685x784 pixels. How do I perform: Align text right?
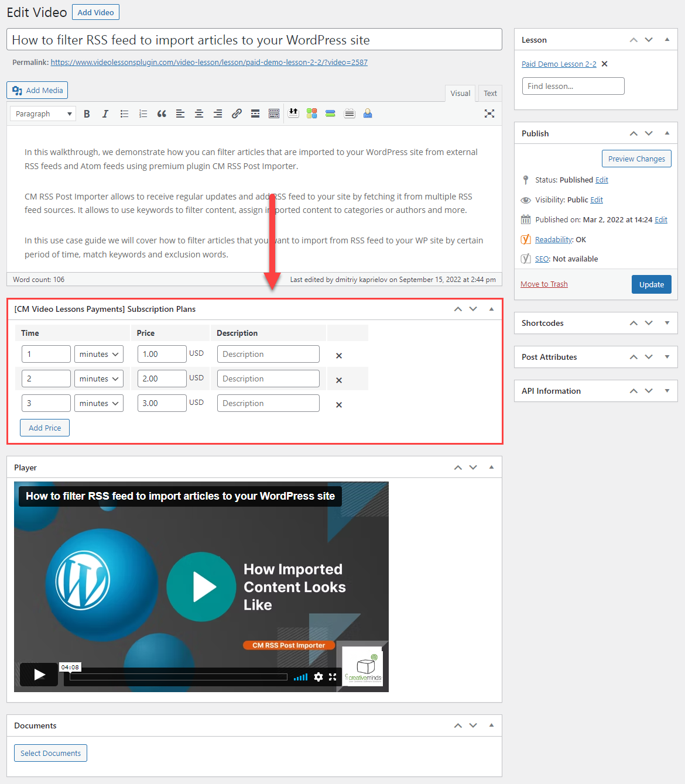coord(218,114)
